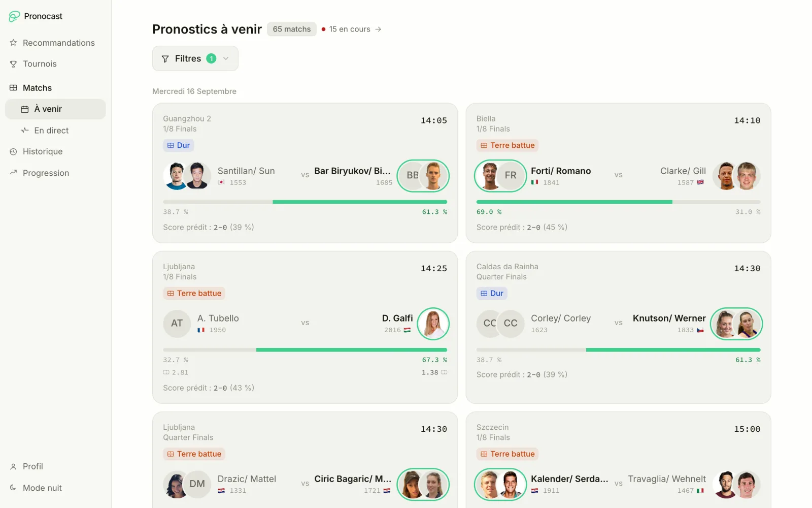Screen dimensions: 812x508
Task: Click the AT avatar for A. Tubello
Action: coord(177,324)
